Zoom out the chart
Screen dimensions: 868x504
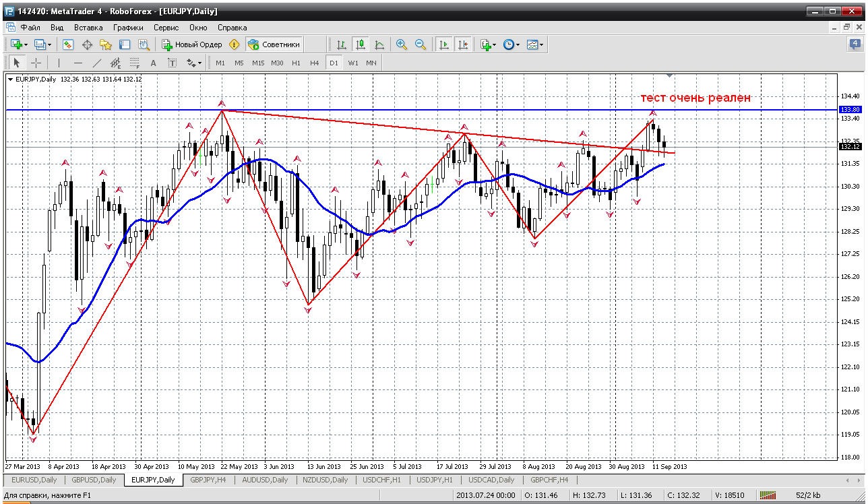click(x=421, y=44)
